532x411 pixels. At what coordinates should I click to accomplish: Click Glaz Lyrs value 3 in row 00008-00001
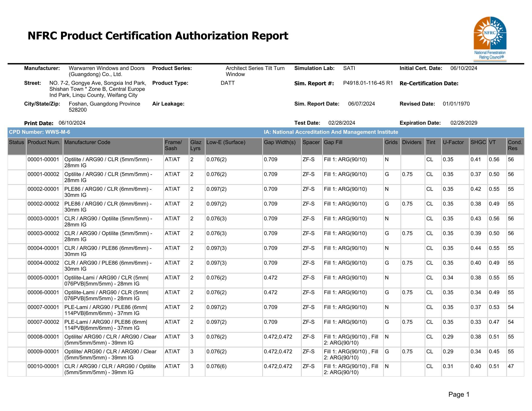pyautogui.click(x=192, y=337)
